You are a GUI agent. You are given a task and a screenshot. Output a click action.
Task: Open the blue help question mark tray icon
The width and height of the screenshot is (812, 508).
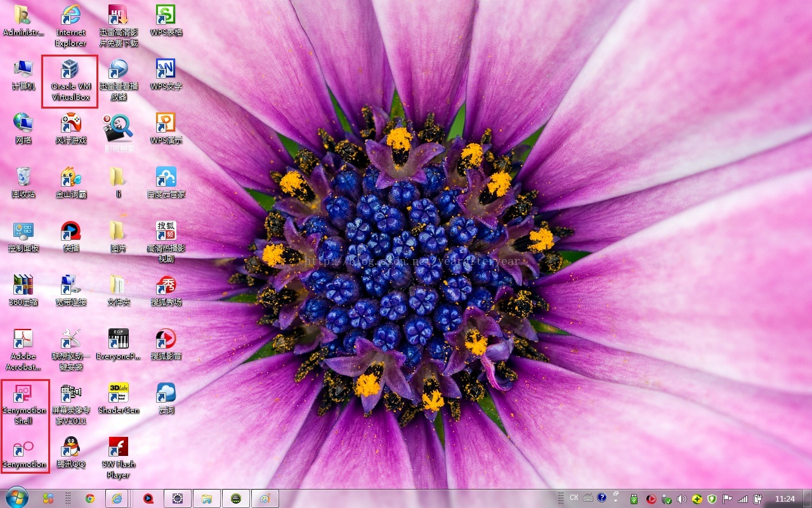coord(602,498)
